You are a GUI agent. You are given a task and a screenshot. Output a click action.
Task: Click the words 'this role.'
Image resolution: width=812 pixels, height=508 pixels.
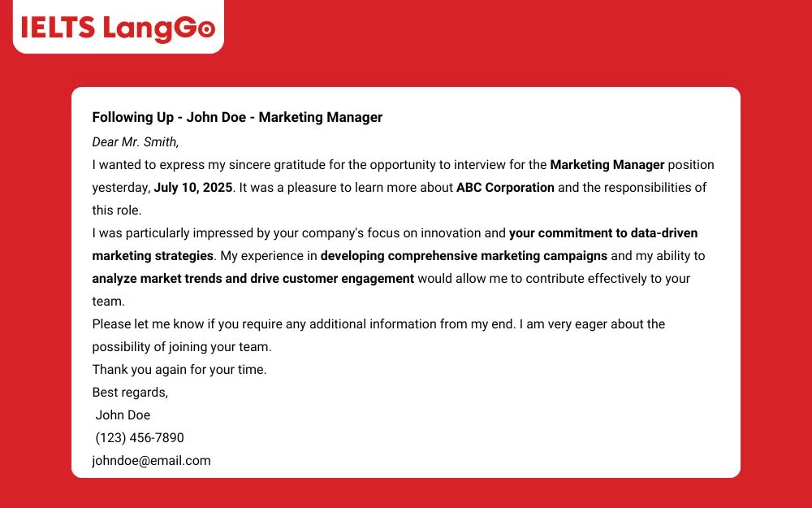(116, 210)
